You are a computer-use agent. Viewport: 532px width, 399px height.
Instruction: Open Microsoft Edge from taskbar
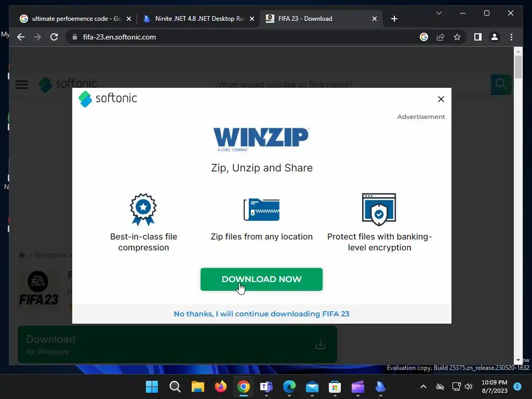tap(289, 387)
